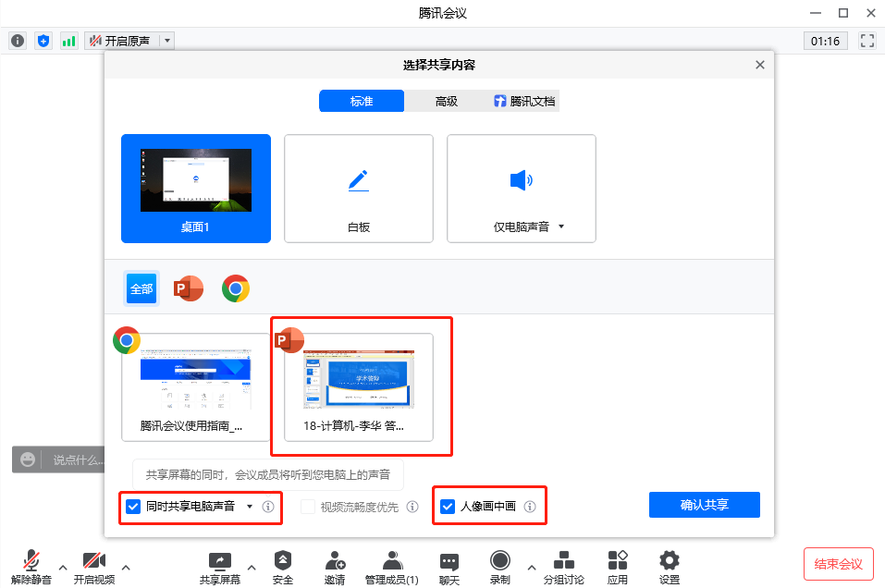
Task: Switch to the 标准 tab
Action: click(x=362, y=101)
